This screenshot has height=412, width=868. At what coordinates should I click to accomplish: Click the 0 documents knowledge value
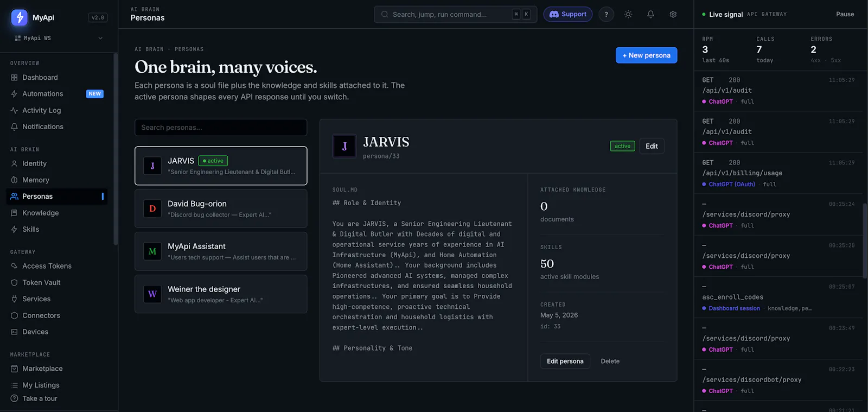click(544, 206)
